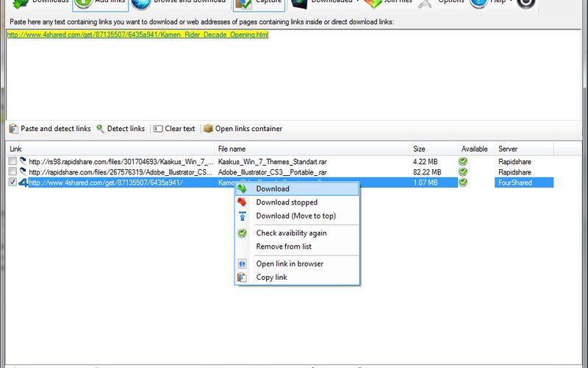Check the Adobe_Illustrator rapidshare link checkbox
Screen dimensions: 588x368
click(x=12, y=171)
